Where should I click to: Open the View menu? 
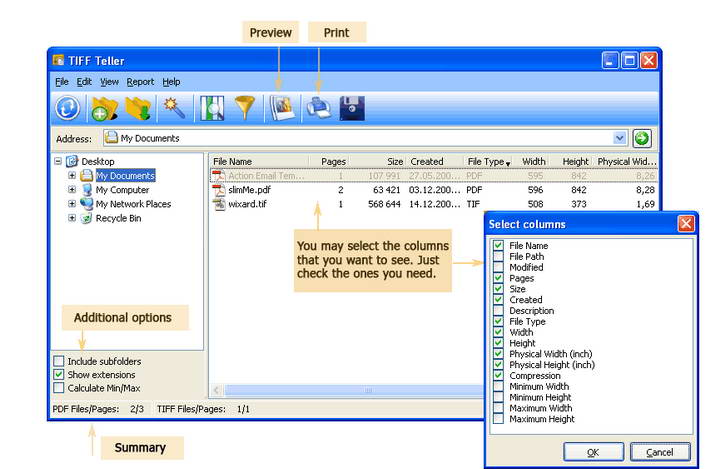tap(109, 82)
